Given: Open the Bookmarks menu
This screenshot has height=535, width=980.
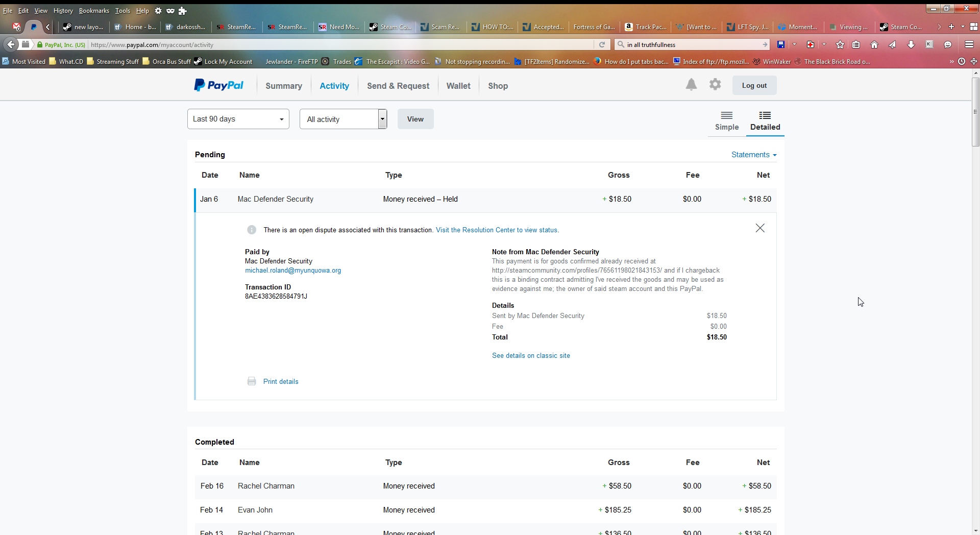Looking at the screenshot, I should [94, 11].
